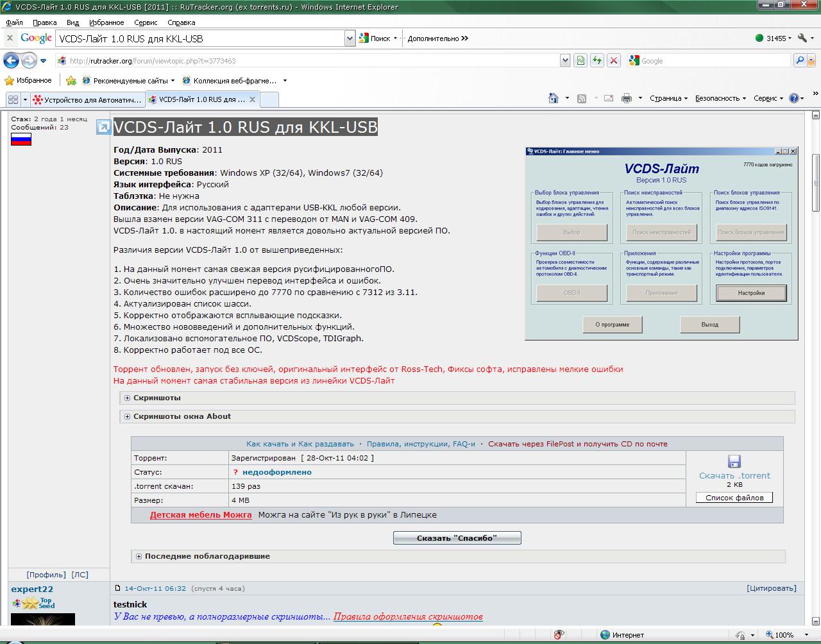The height and width of the screenshot is (644, 821).
Task: Click the Read Mail envelope icon
Action: coord(609,98)
